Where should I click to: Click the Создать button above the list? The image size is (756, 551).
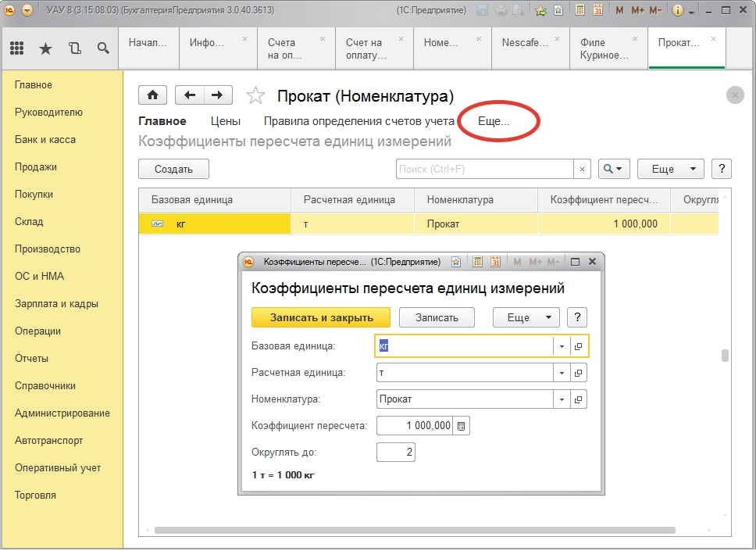coord(173,169)
